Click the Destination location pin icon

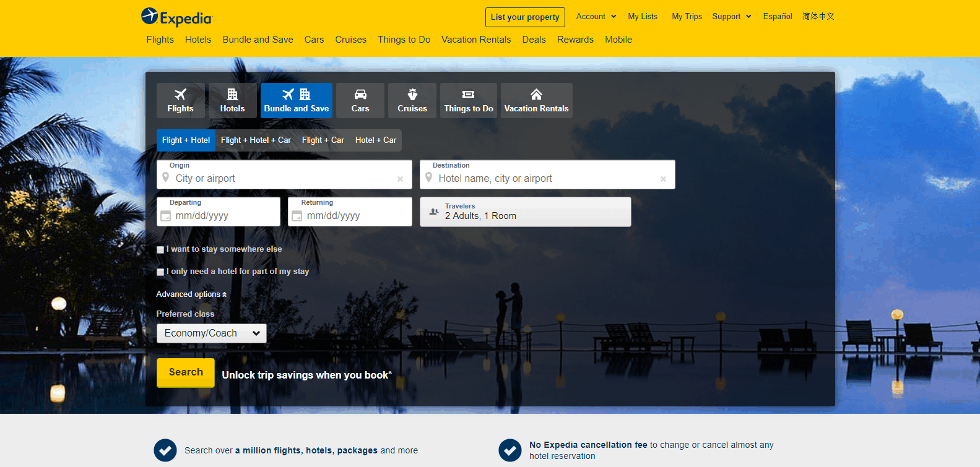click(x=428, y=178)
